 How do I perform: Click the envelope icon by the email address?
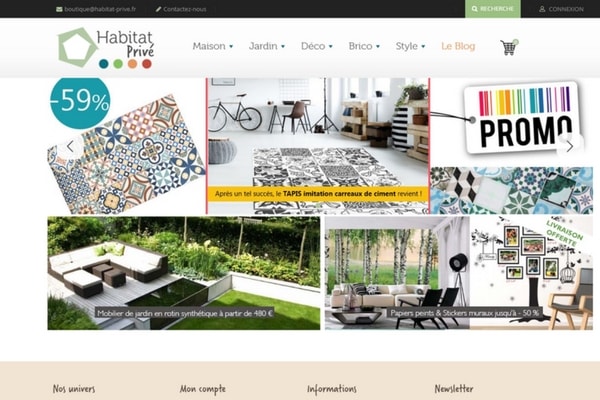point(59,9)
